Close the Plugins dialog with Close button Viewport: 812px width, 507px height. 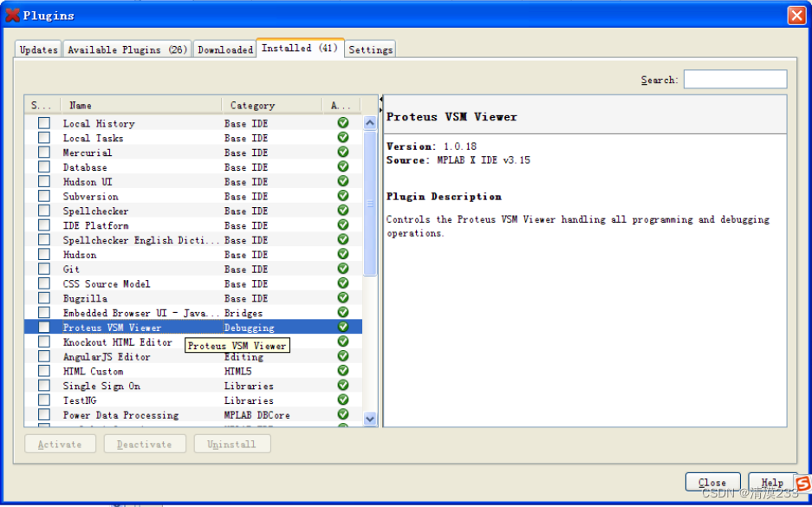(712, 482)
